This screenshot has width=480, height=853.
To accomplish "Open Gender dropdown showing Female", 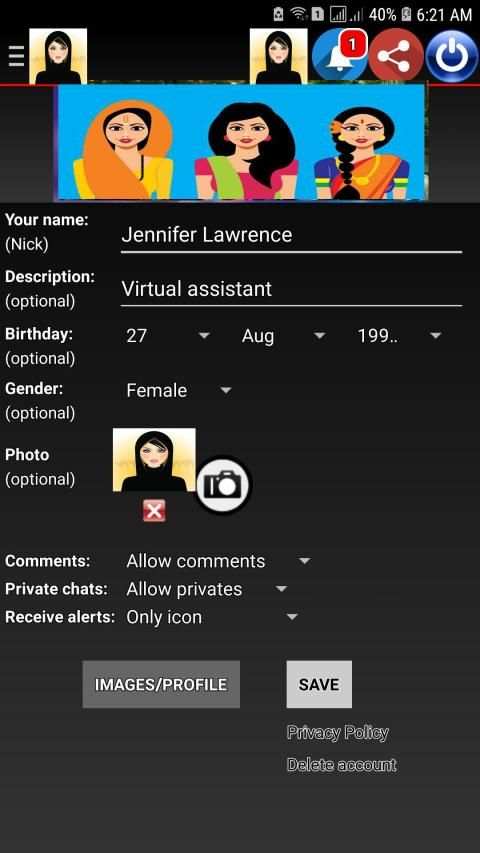I will click(179, 391).
